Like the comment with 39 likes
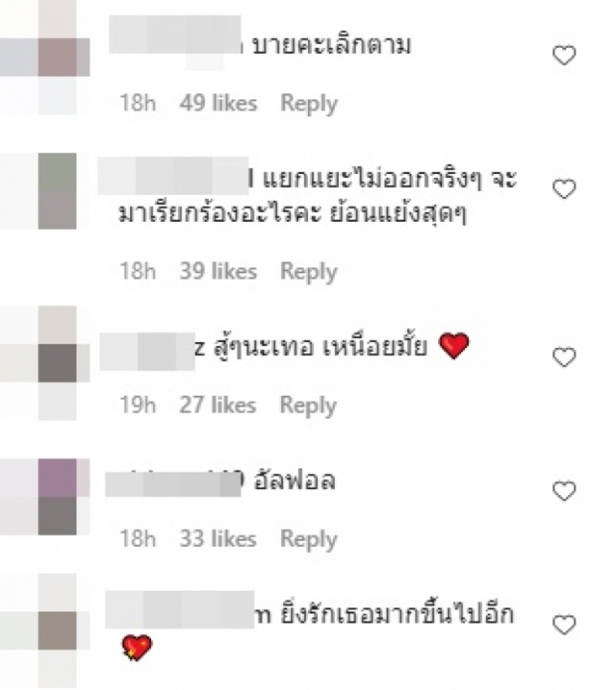 tap(564, 189)
